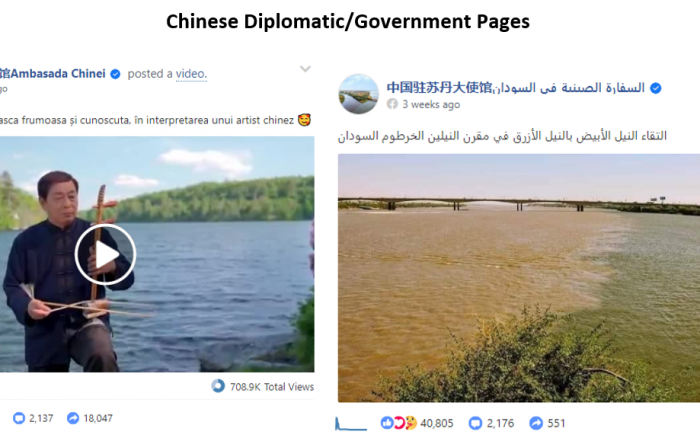Image resolution: width=700 pixels, height=441 pixels.
Task: Play the erhu musician video
Action: (x=105, y=254)
